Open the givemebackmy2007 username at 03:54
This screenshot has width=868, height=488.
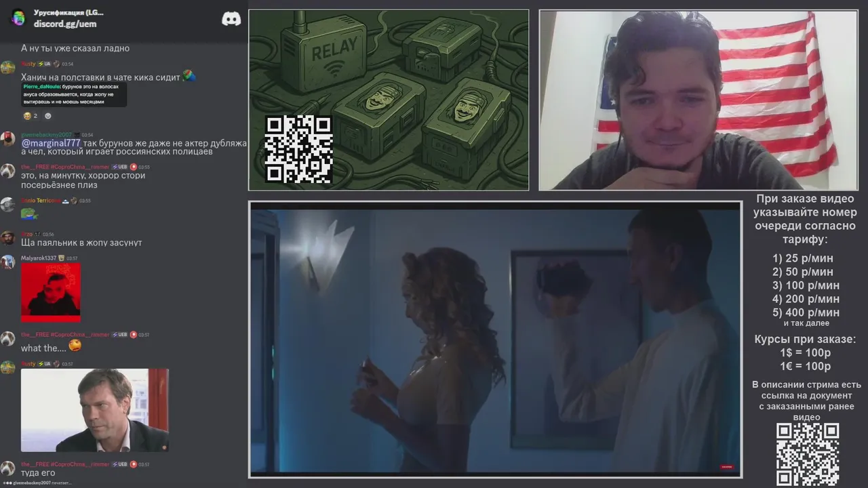tap(46, 135)
